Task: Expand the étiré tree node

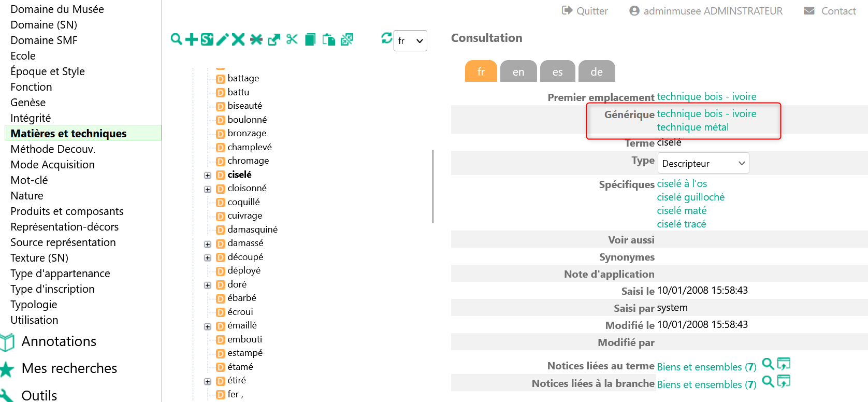Action: point(208,381)
